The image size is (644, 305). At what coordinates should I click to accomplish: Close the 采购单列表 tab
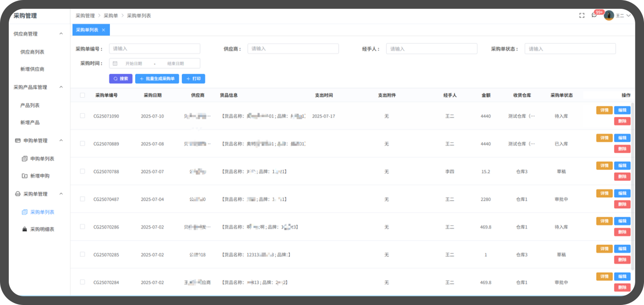point(104,30)
